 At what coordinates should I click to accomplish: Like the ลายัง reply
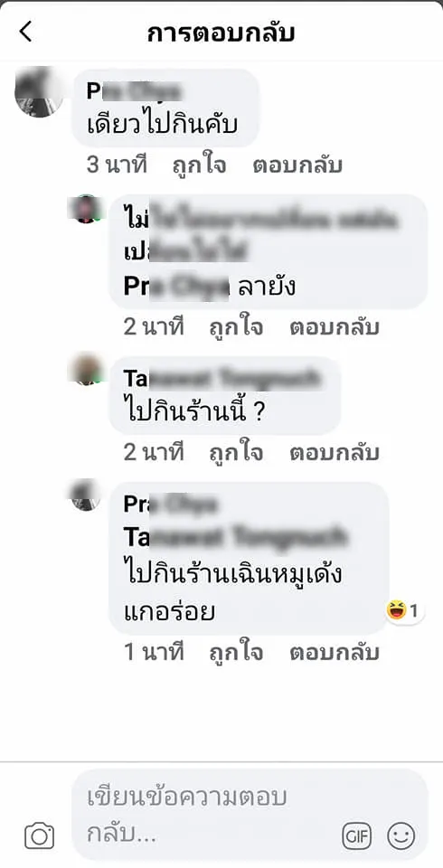[x=235, y=327]
